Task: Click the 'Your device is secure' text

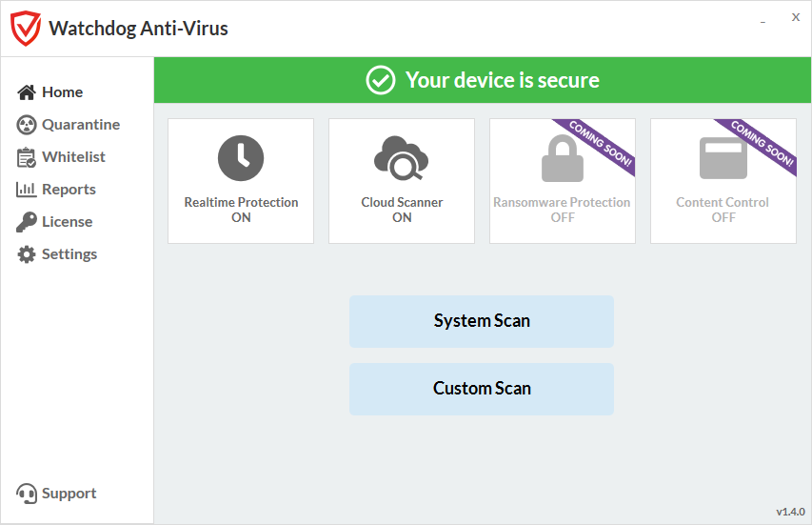Action: pyautogui.click(x=503, y=80)
